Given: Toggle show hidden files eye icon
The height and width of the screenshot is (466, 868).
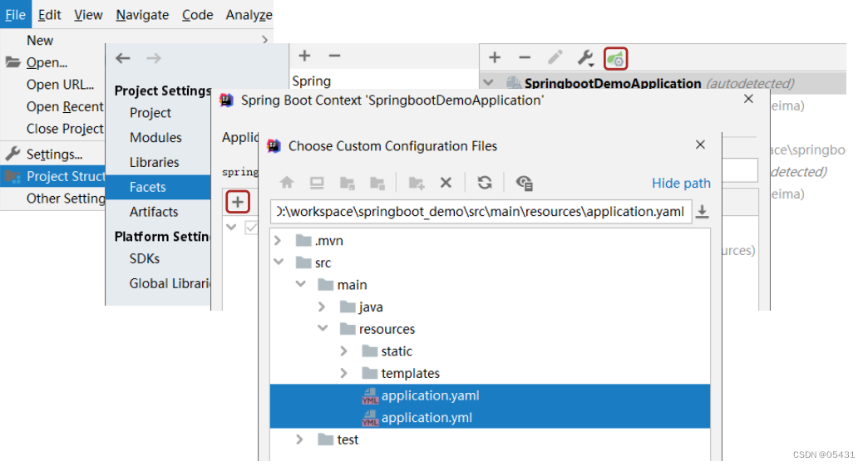Looking at the screenshot, I should click(x=525, y=183).
